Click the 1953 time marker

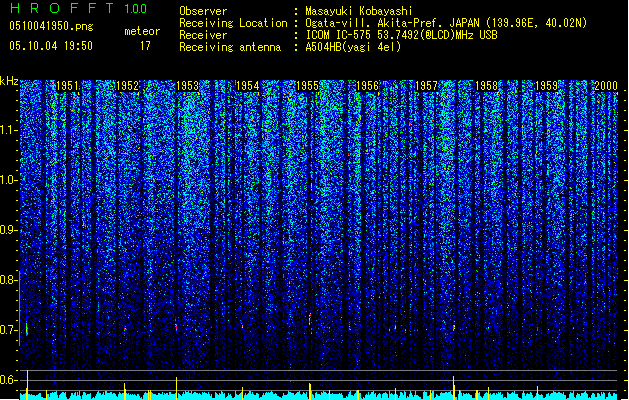coord(187,86)
